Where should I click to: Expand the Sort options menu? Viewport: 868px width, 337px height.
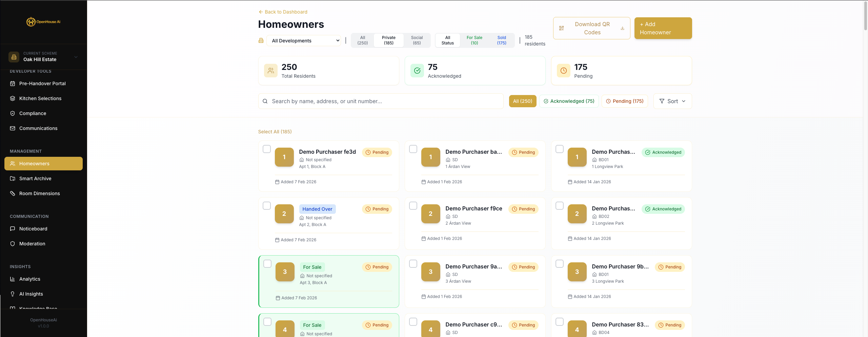click(x=672, y=101)
